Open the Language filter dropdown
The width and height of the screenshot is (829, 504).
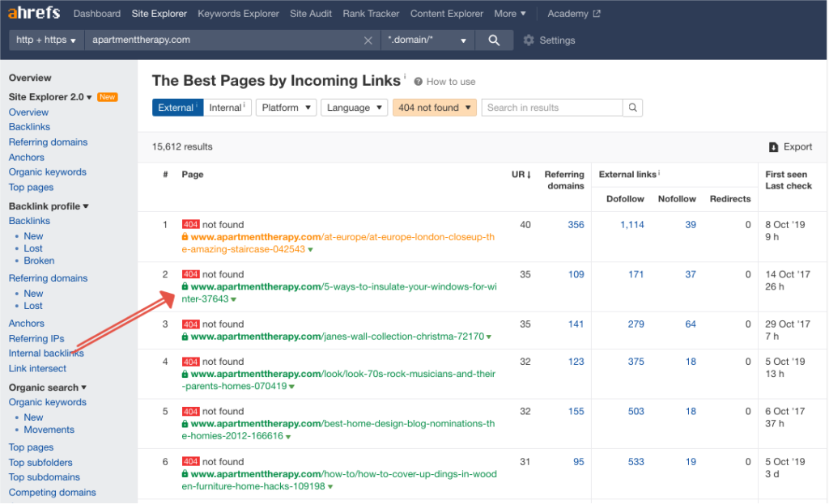tap(354, 108)
